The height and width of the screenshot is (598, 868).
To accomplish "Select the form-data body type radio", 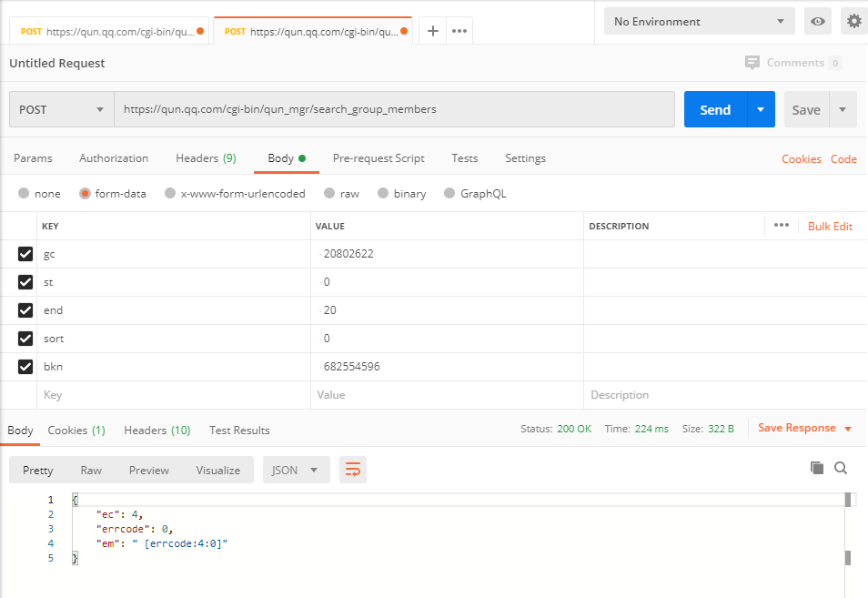I will tap(85, 193).
